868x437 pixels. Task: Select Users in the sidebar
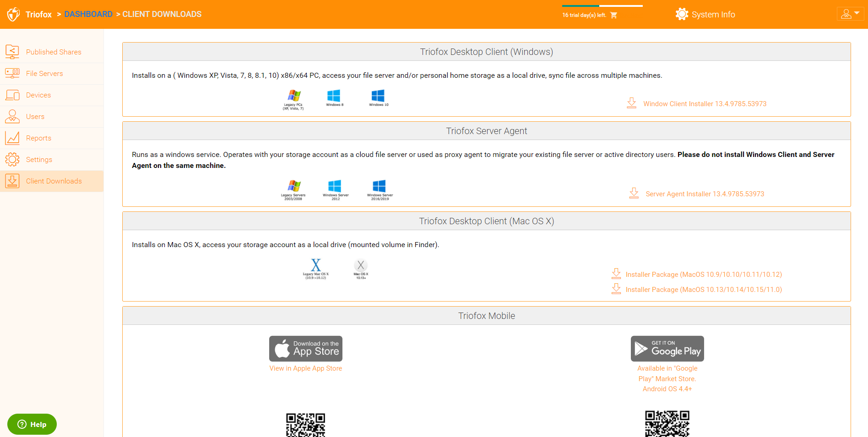(35, 117)
